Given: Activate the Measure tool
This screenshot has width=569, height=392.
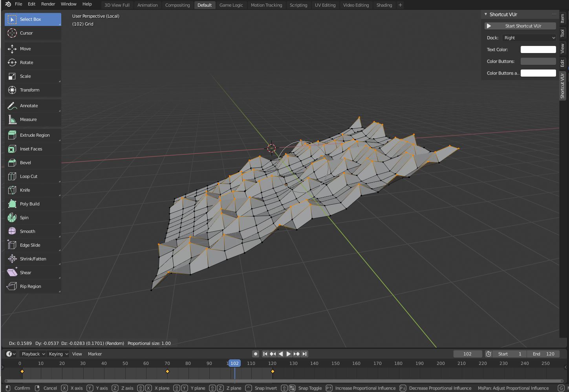Looking at the screenshot, I should [33, 119].
